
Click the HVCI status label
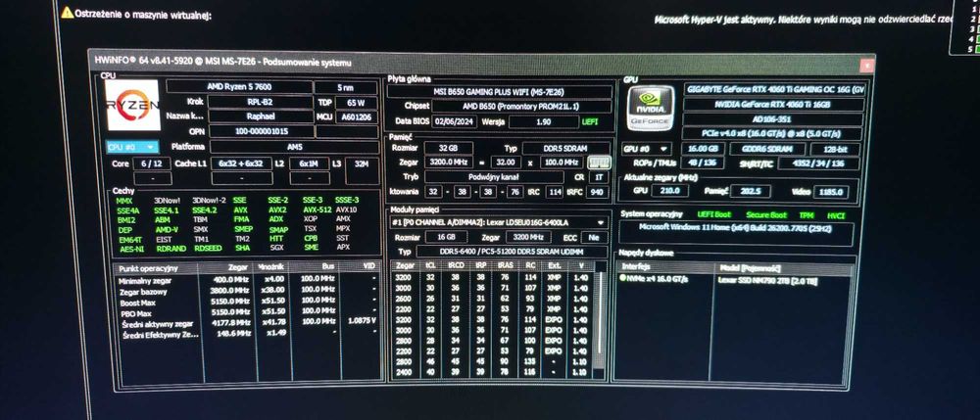point(836,216)
